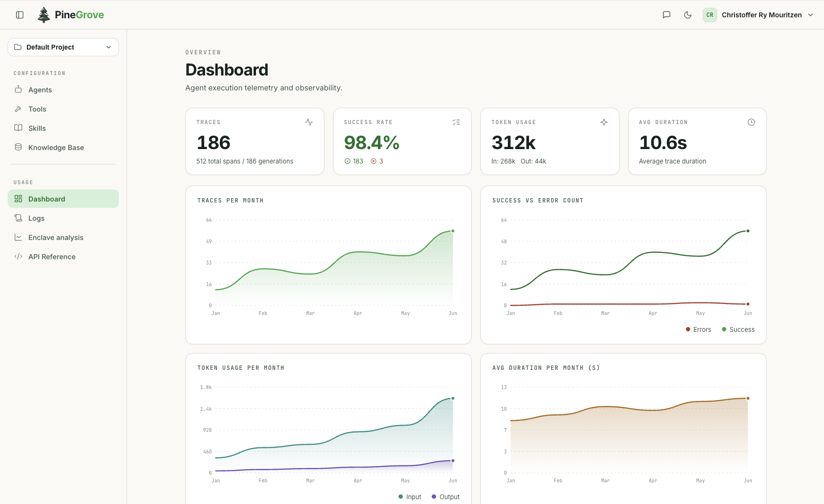Open the Default Project selector dropdown

pos(63,47)
